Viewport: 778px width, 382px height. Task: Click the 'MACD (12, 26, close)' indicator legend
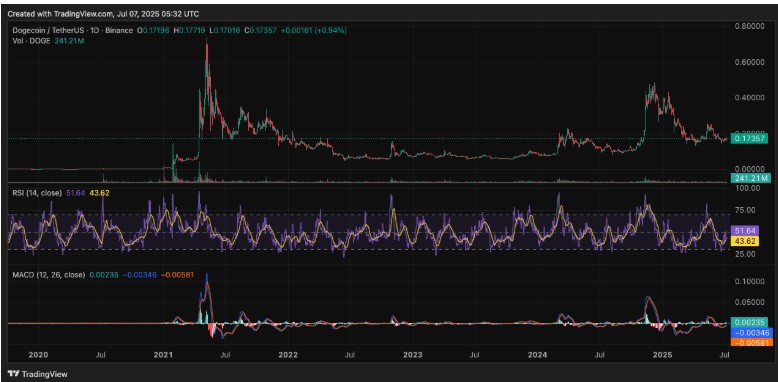click(48, 274)
